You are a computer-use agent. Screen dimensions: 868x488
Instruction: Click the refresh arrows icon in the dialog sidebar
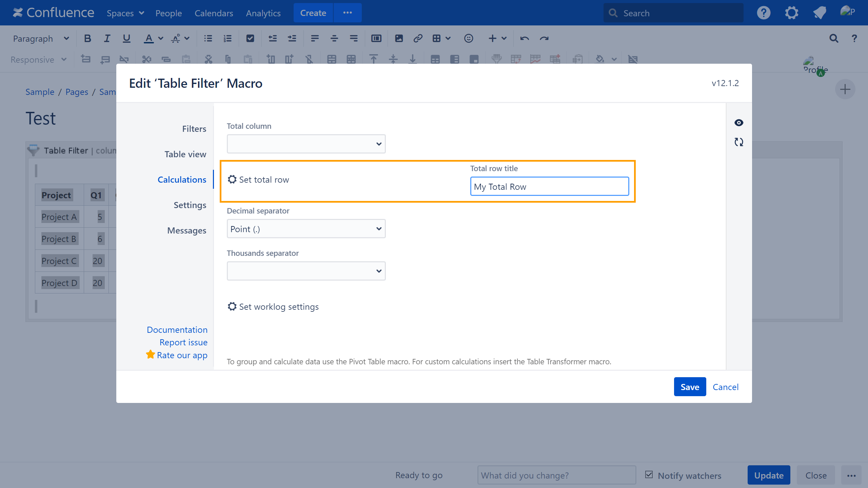[739, 142]
